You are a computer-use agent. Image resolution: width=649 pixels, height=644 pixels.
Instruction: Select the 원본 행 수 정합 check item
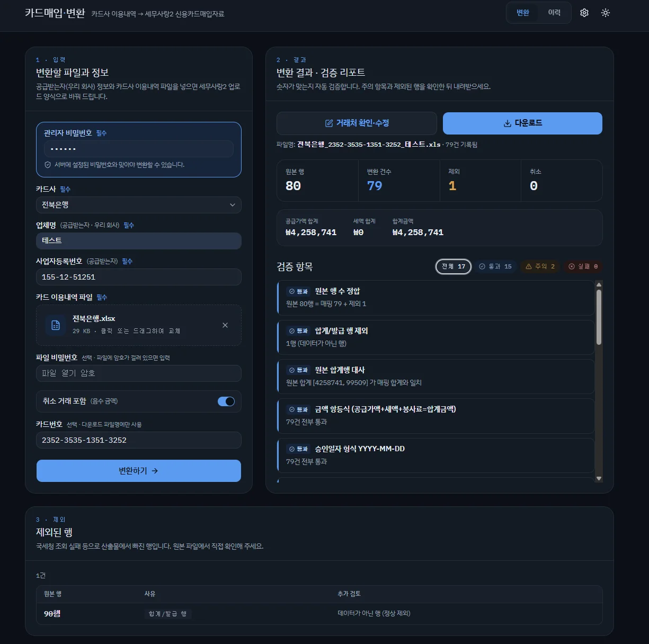click(x=435, y=298)
